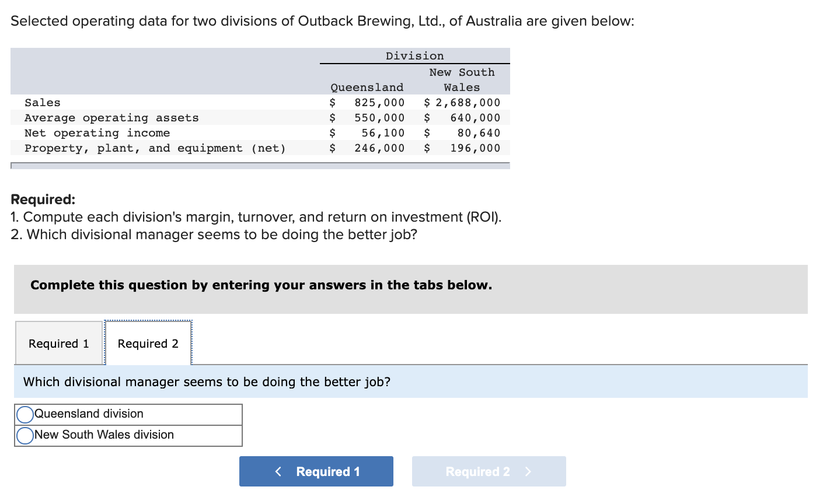Click New South Wales sales value 2,688,000
Viewport: 823px width, 504px height.
tap(468, 103)
